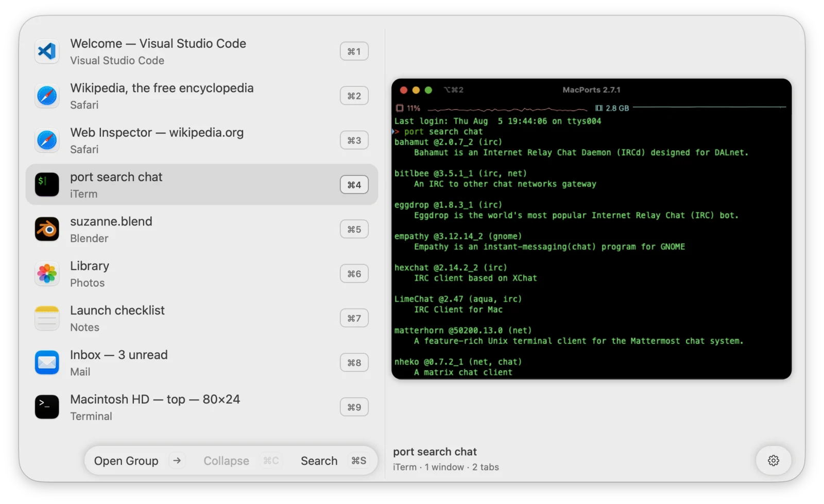Click the red close button in terminal preview

404,90
